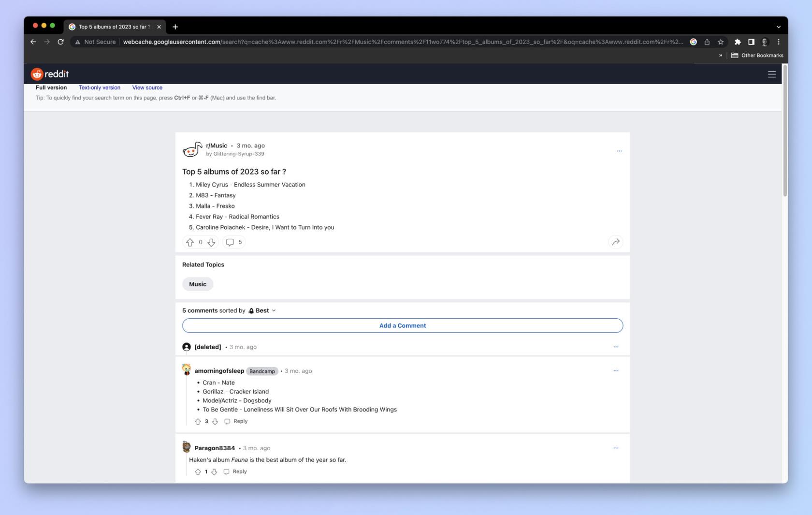Reload the page
812x515 pixels.
point(60,42)
